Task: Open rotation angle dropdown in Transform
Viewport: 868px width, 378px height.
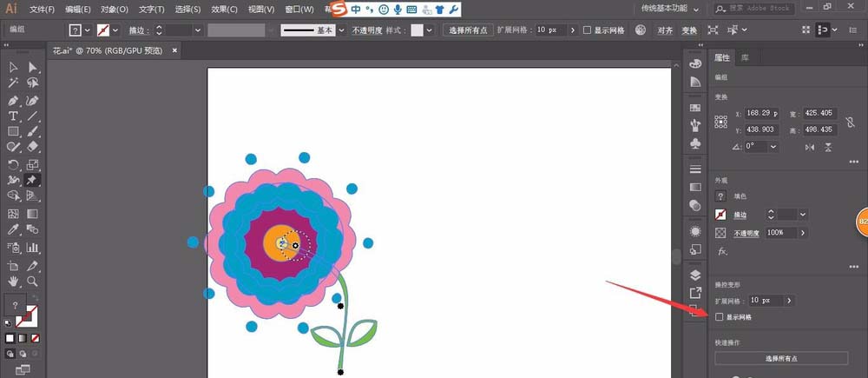Action: click(x=773, y=147)
